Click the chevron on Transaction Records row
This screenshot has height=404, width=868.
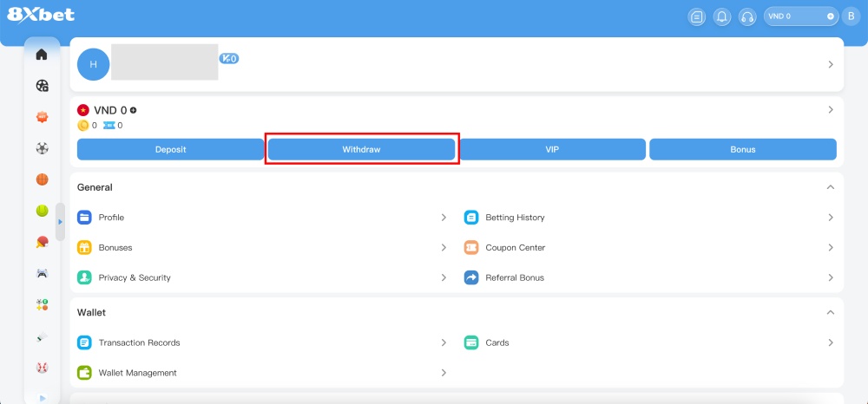(444, 342)
